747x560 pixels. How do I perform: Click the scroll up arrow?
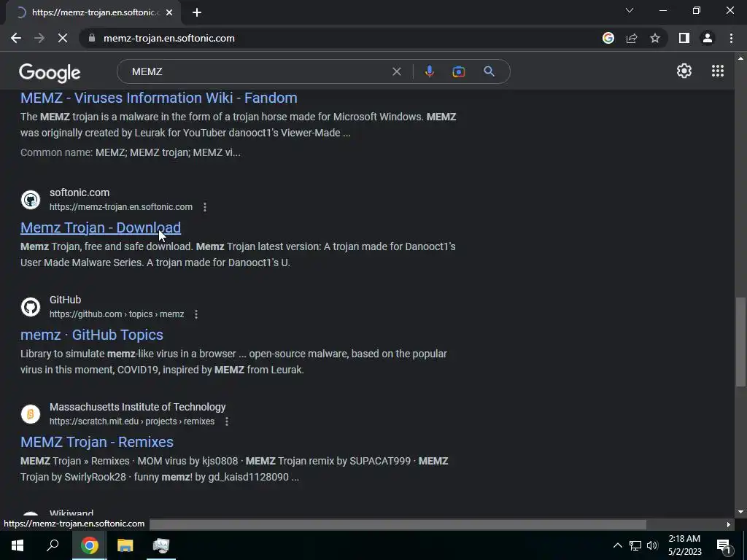[740, 58]
